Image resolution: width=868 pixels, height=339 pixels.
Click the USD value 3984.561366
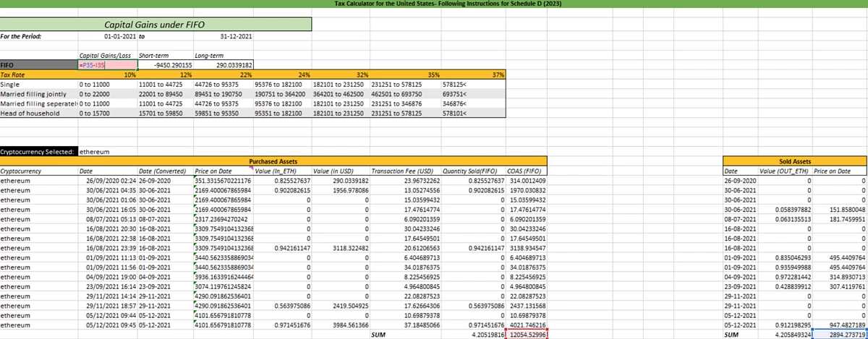coord(341,325)
